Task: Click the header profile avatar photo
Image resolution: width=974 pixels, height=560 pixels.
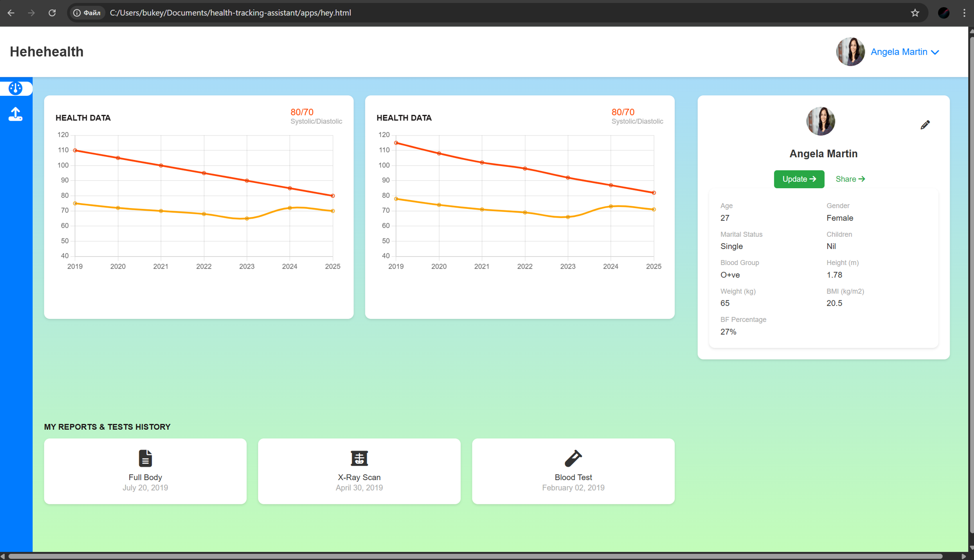Action: tap(850, 52)
